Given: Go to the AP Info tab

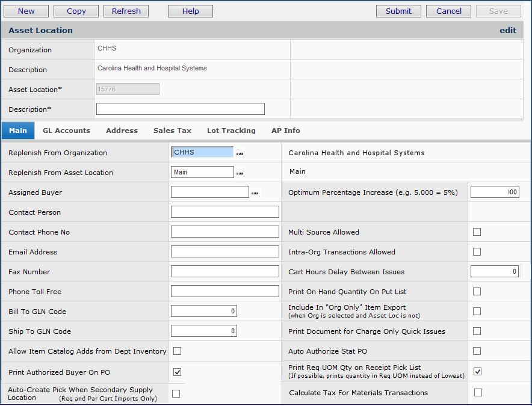Looking at the screenshot, I should coord(285,131).
